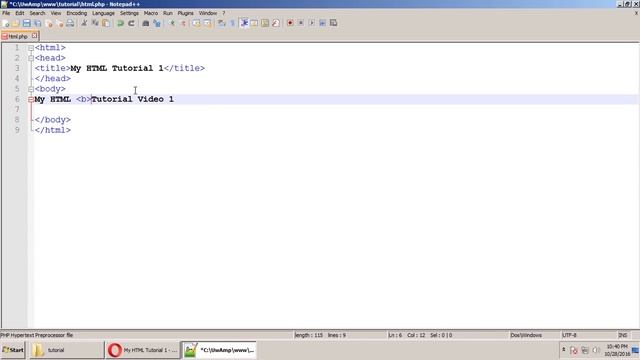
Task: Click the Cut scissors icon
Action: [x=84, y=23]
